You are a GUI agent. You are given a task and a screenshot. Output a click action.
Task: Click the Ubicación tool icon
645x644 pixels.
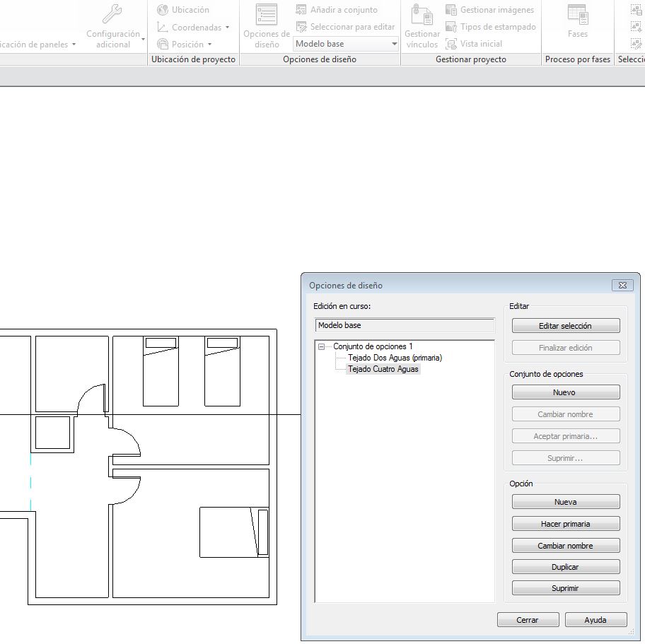coord(163,10)
